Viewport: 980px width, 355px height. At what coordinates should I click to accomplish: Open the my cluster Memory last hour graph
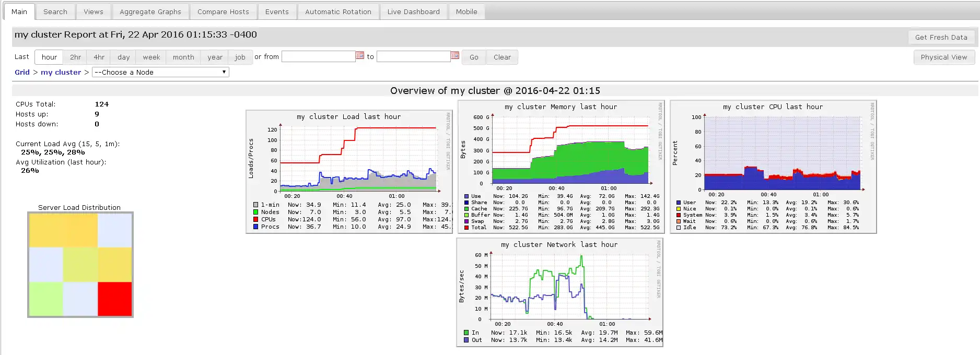click(561, 167)
